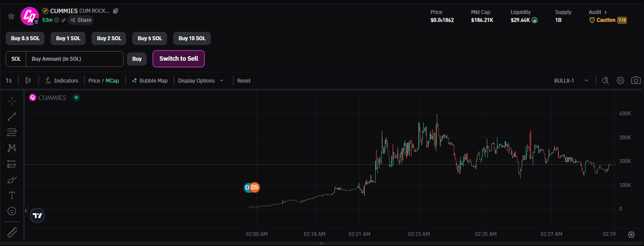
Task: Click the $0.0₅1862 price value
Action: 442,20
